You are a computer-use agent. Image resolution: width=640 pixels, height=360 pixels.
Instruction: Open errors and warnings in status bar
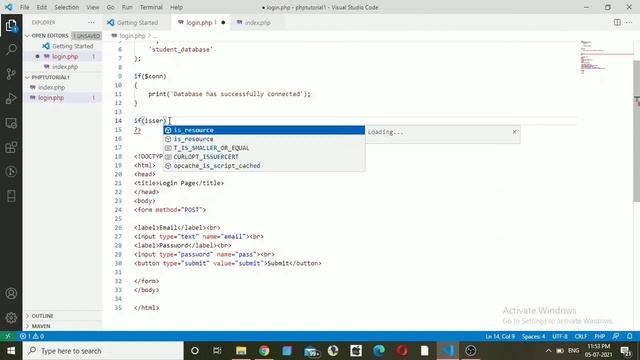[32, 336]
